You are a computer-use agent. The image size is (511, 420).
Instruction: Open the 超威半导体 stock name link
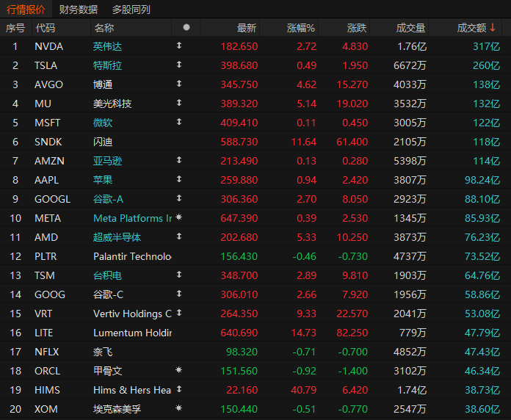point(117,237)
